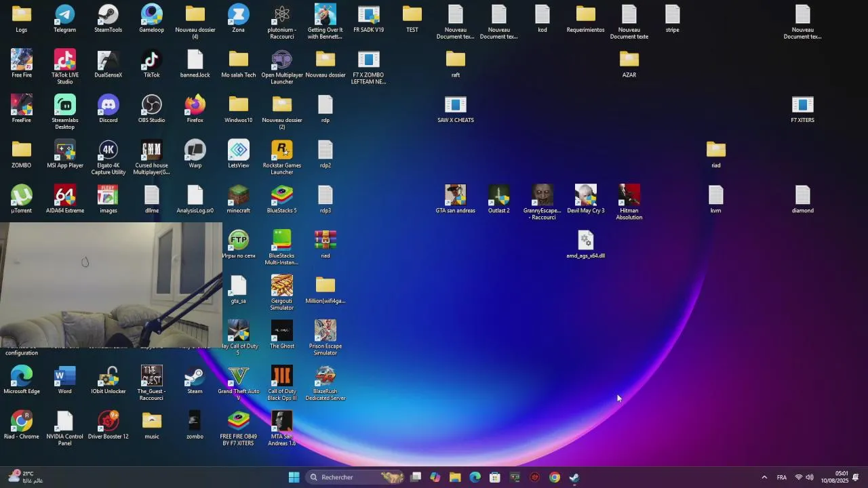Viewport: 868px width, 488px height.
Task: Click the minecraft desktop icon
Action: [239, 199]
